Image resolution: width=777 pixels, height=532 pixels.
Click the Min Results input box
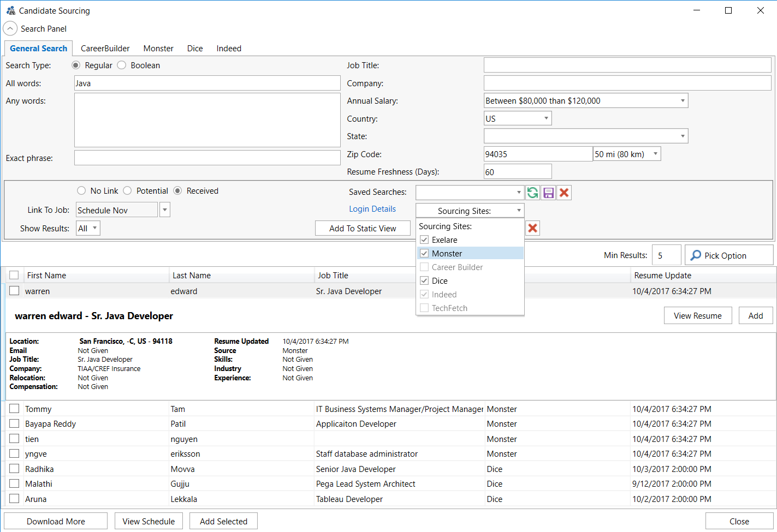click(666, 255)
